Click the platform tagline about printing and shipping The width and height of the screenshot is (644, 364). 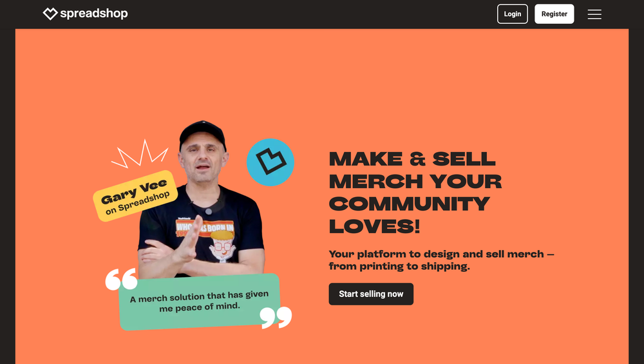[x=441, y=260]
